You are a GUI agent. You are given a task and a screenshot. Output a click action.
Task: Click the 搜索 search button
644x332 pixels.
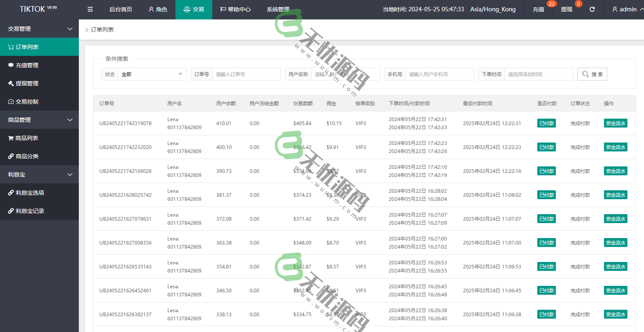[592, 74]
